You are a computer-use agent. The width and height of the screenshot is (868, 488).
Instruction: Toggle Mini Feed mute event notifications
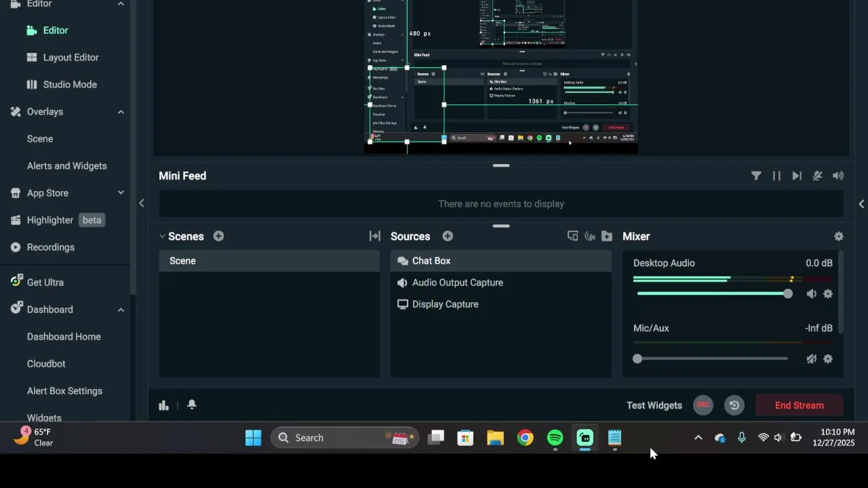[x=817, y=176]
